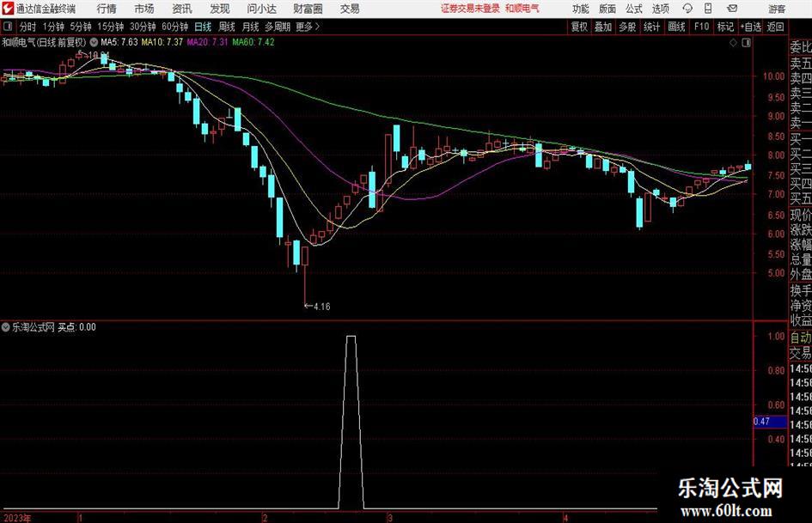Viewport: 812px width, 523px height.
Task: Click the 复权 button
Action: [x=579, y=27]
